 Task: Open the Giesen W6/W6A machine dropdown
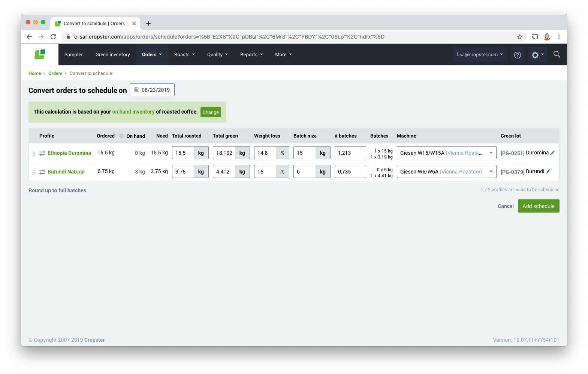coord(447,172)
